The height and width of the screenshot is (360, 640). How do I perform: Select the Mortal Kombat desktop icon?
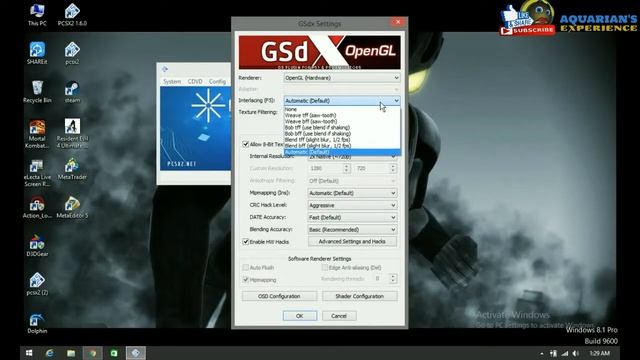(37, 133)
